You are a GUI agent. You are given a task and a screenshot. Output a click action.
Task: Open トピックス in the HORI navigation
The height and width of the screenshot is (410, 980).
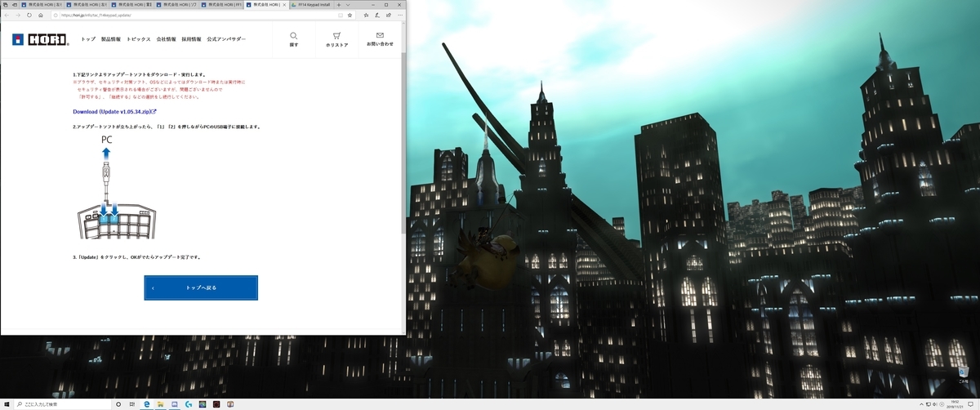(x=139, y=39)
